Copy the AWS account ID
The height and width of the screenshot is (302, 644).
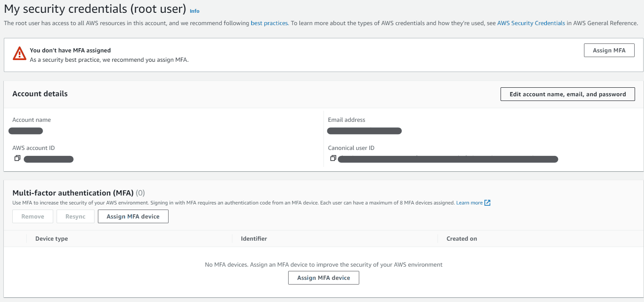tap(17, 158)
